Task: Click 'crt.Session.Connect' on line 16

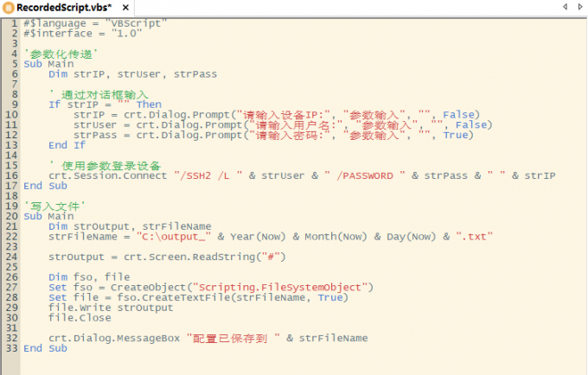Action: pos(107,175)
